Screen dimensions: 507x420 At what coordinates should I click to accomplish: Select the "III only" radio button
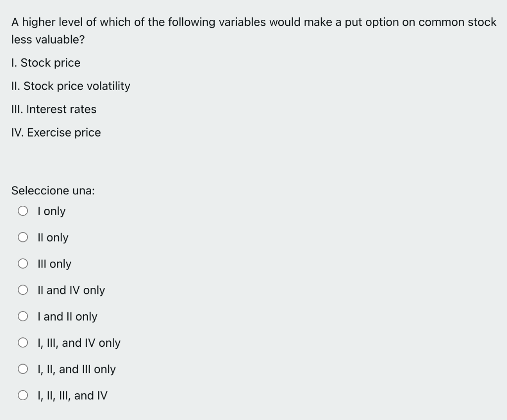[x=23, y=263]
